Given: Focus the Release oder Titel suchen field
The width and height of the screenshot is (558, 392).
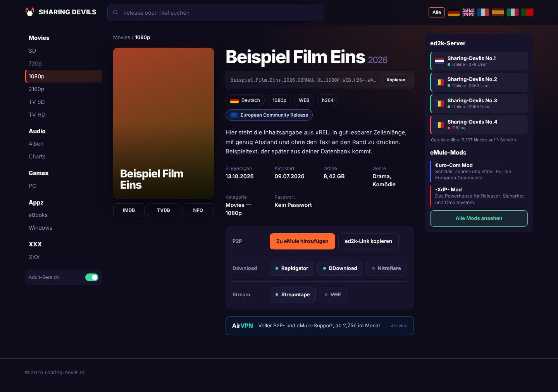Looking at the screenshot, I should (216, 12).
